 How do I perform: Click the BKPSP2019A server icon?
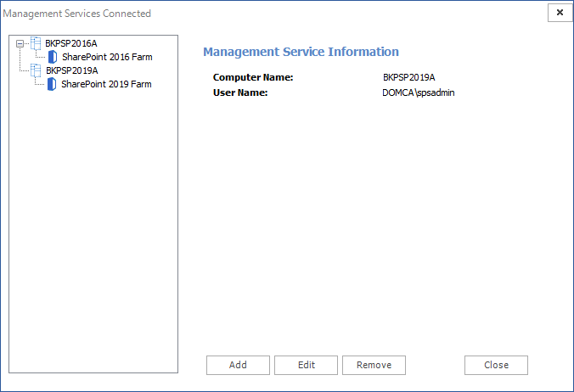point(36,70)
